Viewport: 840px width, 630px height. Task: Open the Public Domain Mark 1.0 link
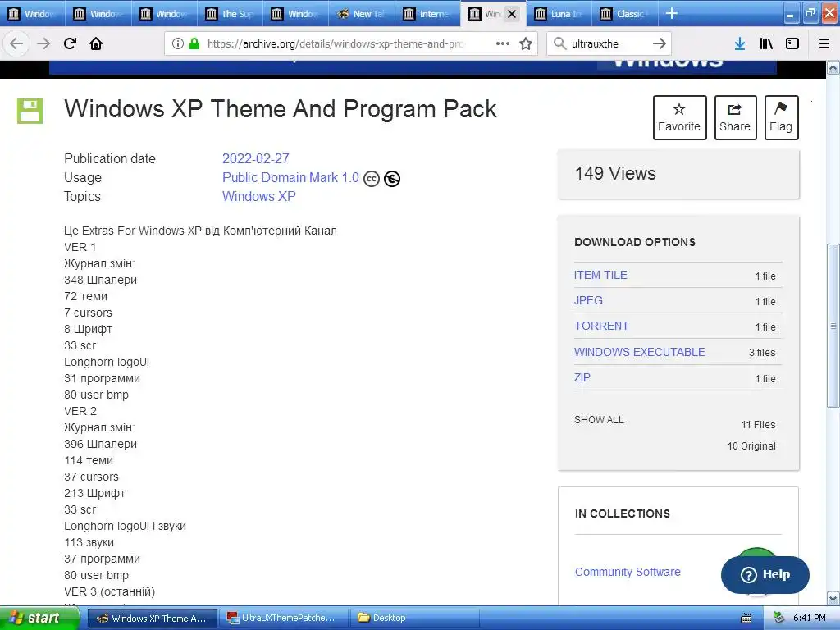coord(290,177)
